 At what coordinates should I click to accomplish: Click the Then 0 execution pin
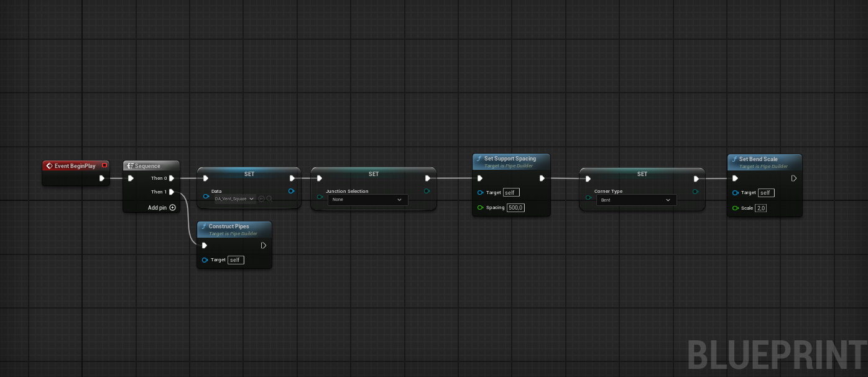[x=172, y=179]
